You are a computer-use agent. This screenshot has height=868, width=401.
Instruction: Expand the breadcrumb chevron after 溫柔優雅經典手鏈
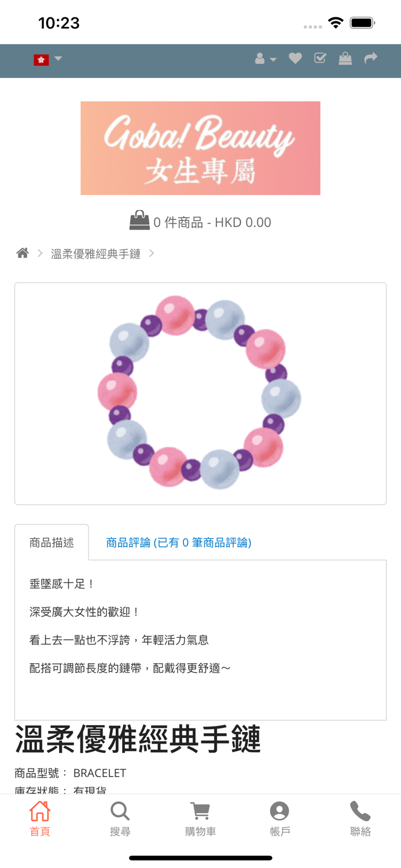point(152,253)
